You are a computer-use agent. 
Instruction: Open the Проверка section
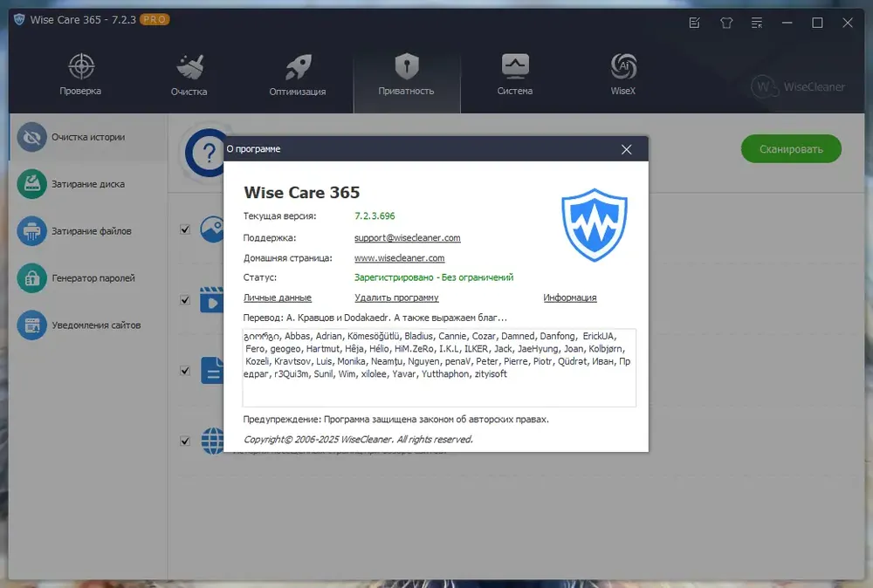pos(80,74)
